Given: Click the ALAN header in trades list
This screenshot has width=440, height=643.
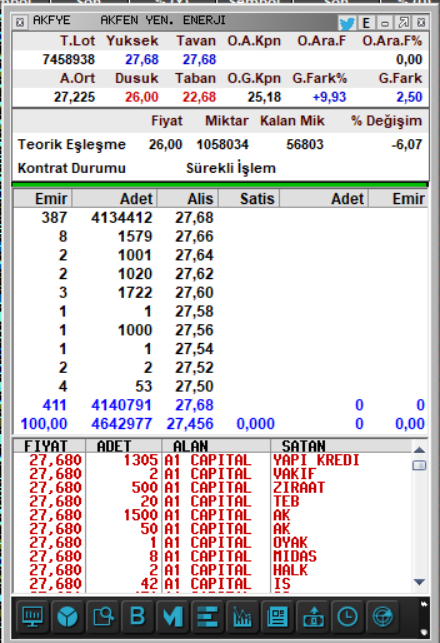Looking at the screenshot, I should [216, 446].
